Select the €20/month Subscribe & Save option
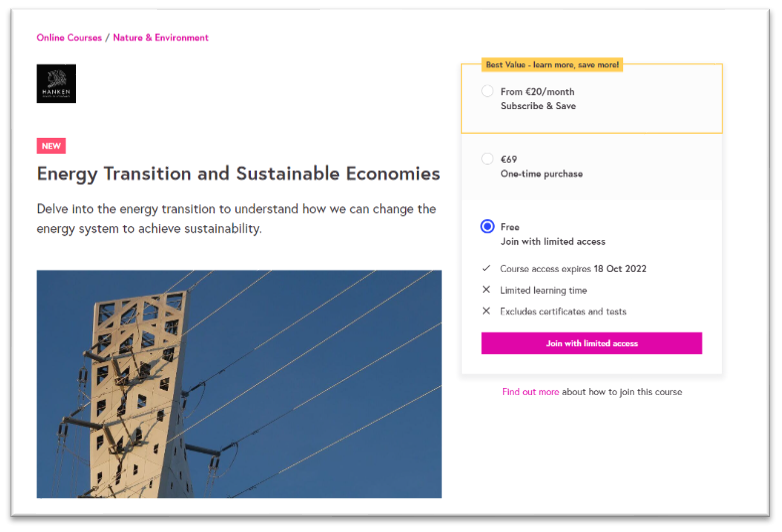 click(x=487, y=91)
